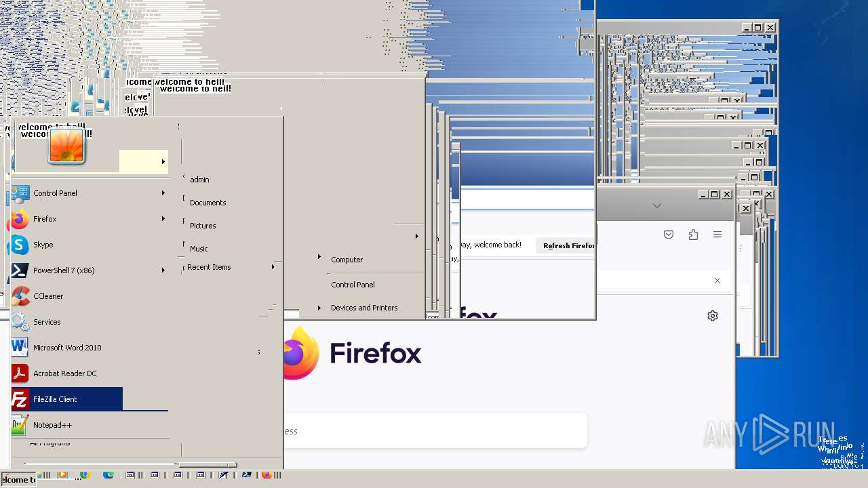Open the Firefox hamburger application menu
The height and width of the screenshot is (488, 868).
(717, 235)
